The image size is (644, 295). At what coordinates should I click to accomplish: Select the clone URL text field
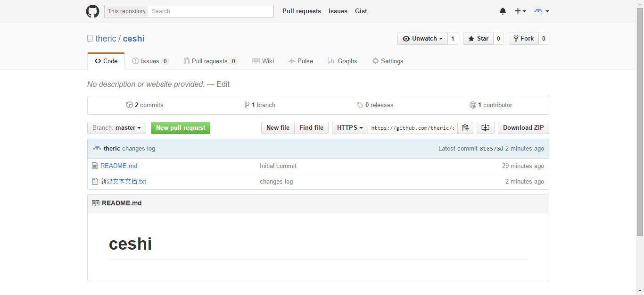coord(413,128)
